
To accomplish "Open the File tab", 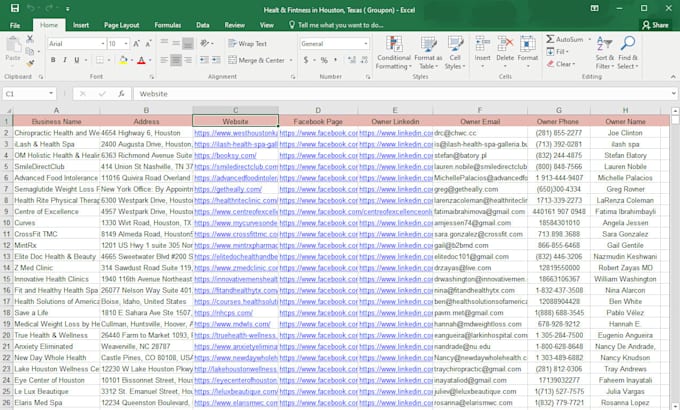I will 15,25.
